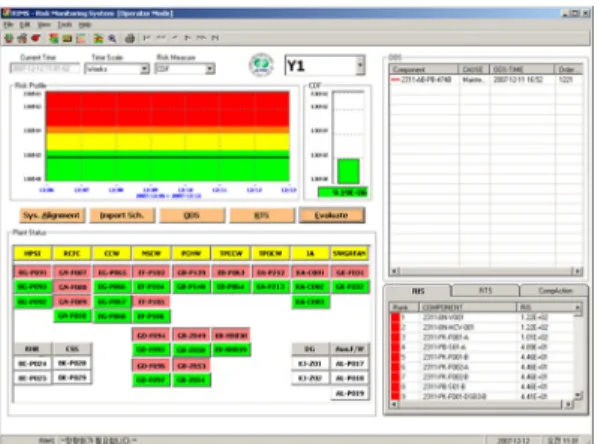
Task: Expand the Risk Measure dropdown
Action: 209,69
